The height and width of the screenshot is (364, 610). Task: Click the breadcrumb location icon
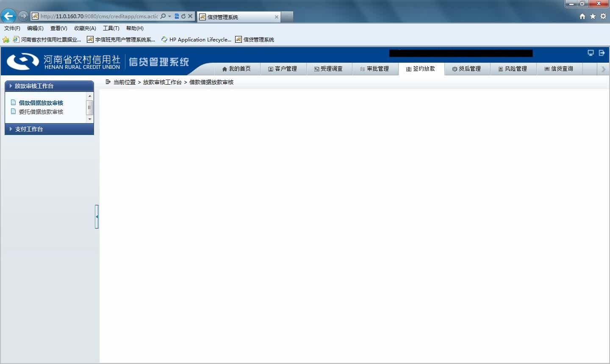pos(108,82)
